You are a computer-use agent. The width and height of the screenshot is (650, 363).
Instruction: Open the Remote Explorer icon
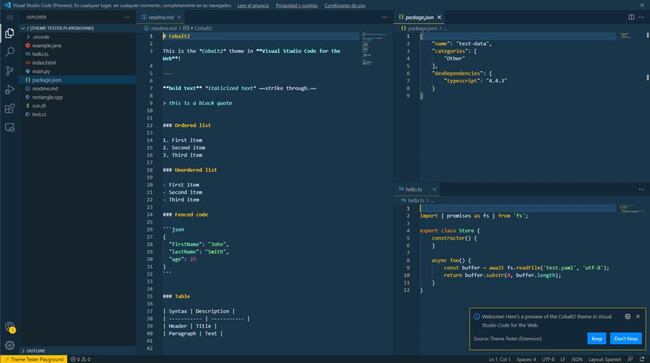pos(10,128)
